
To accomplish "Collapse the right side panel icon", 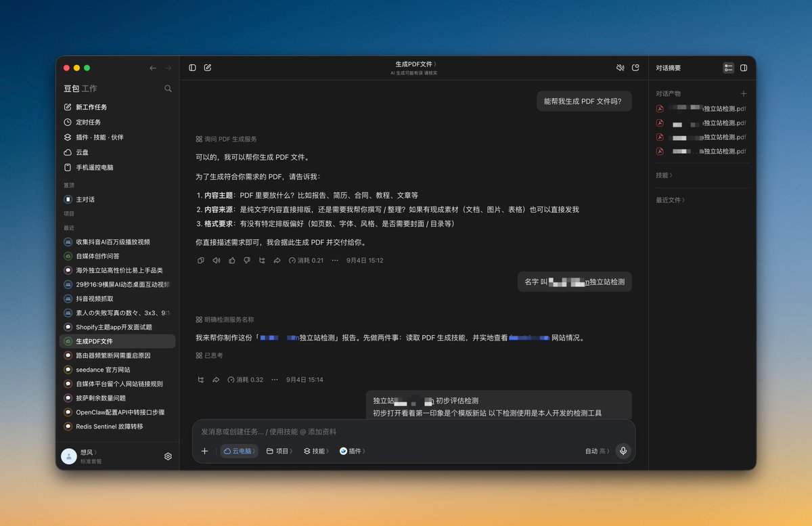I will [744, 68].
